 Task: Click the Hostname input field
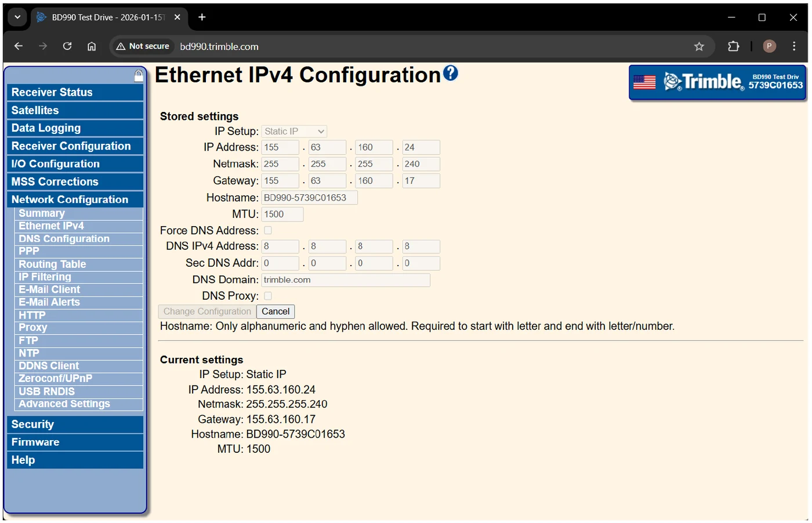310,198
